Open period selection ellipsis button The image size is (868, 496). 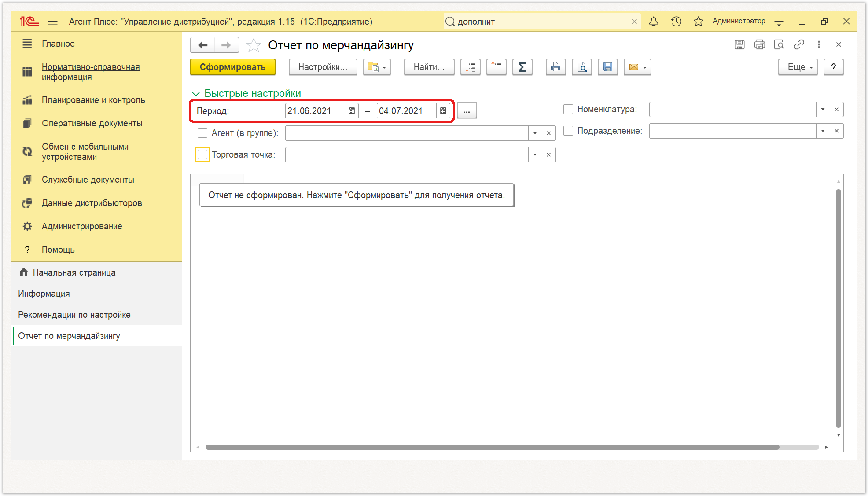point(467,110)
